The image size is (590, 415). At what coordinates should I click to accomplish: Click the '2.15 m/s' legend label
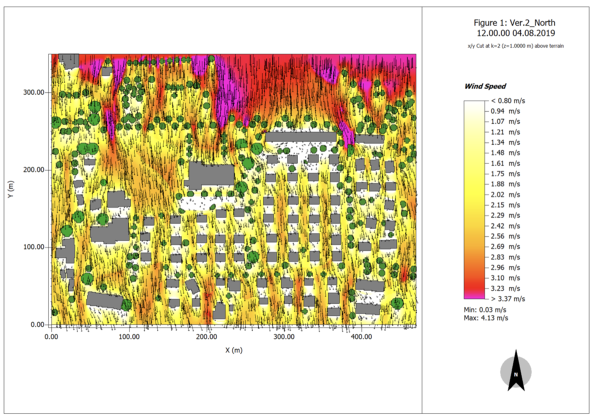[505, 205]
